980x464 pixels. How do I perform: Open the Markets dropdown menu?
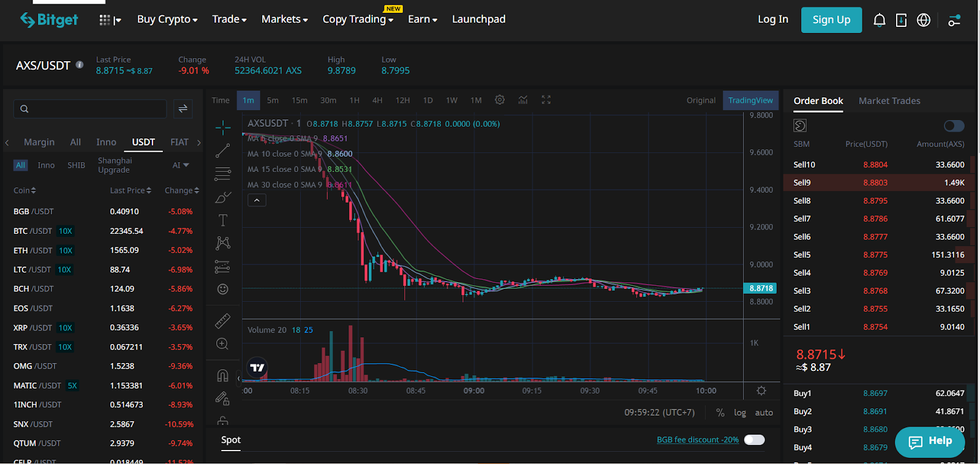[x=285, y=20]
